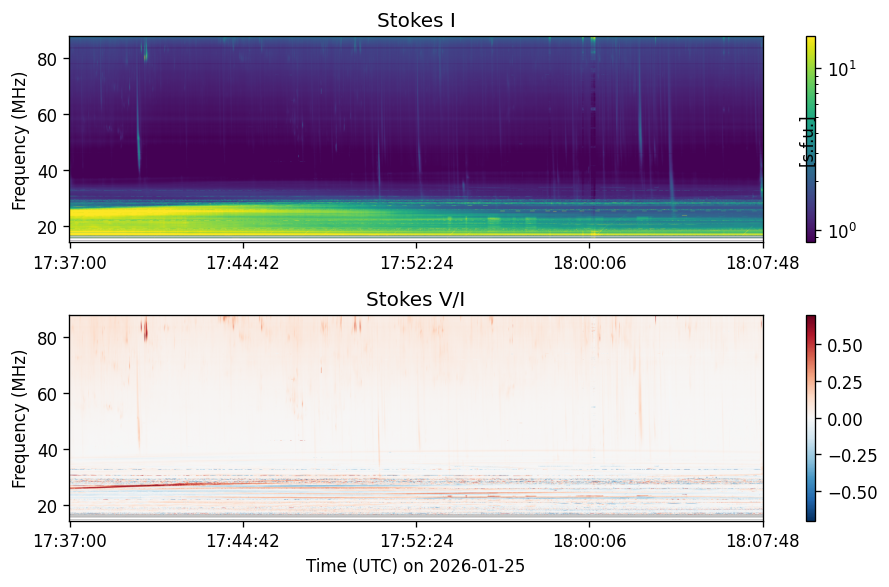Click the −0.25 tick on V/I colorbar
The height and width of the screenshot is (587, 889).
click(x=853, y=455)
